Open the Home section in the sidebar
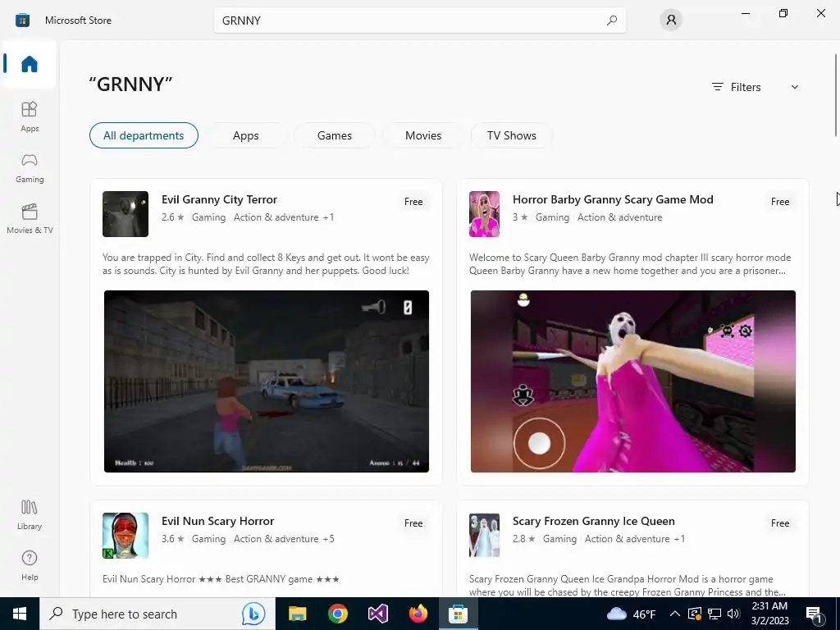840x630 pixels. tap(30, 64)
